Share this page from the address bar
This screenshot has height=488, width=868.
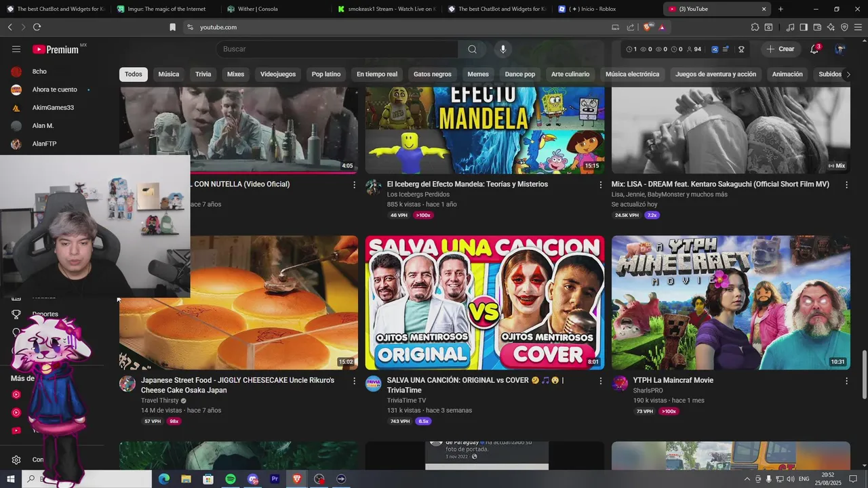pos(631,27)
